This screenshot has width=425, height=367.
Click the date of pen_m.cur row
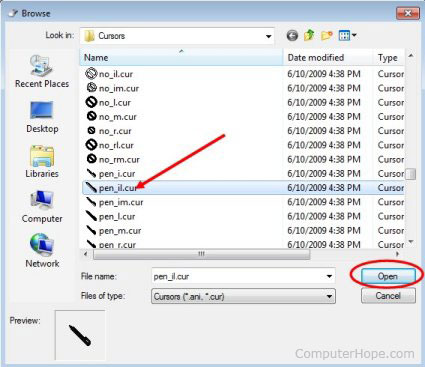pos(324,230)
